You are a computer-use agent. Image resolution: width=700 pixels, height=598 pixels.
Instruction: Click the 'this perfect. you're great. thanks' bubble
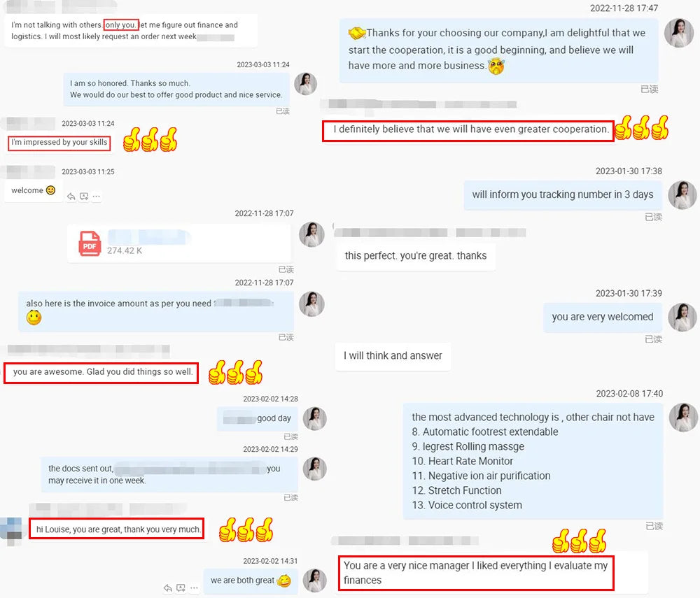pos(416,256)
